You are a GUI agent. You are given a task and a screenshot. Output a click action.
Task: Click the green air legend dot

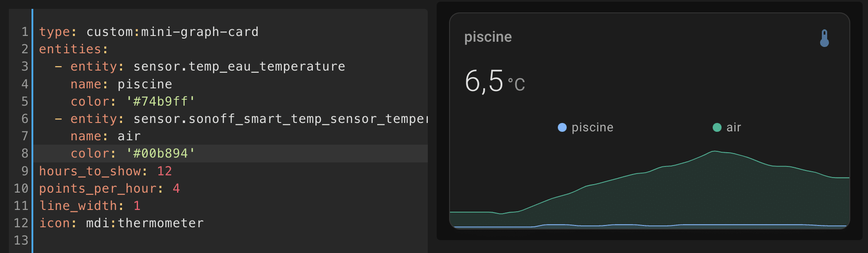(x=717, y=127)
